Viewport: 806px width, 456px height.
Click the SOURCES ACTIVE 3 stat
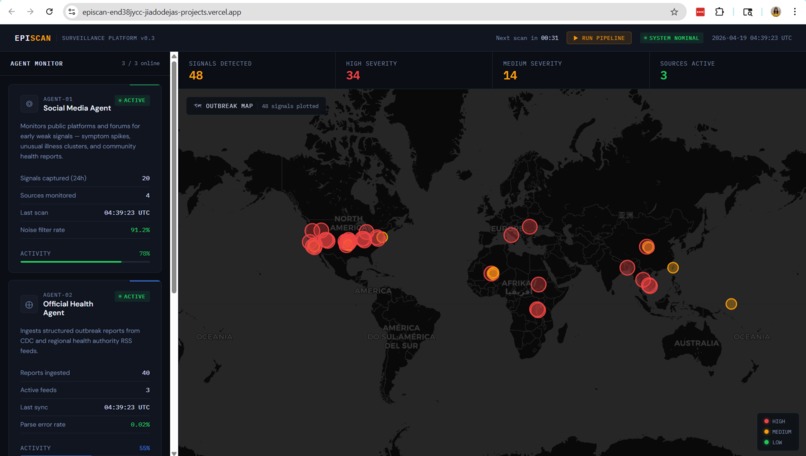[x=727, y=70]
